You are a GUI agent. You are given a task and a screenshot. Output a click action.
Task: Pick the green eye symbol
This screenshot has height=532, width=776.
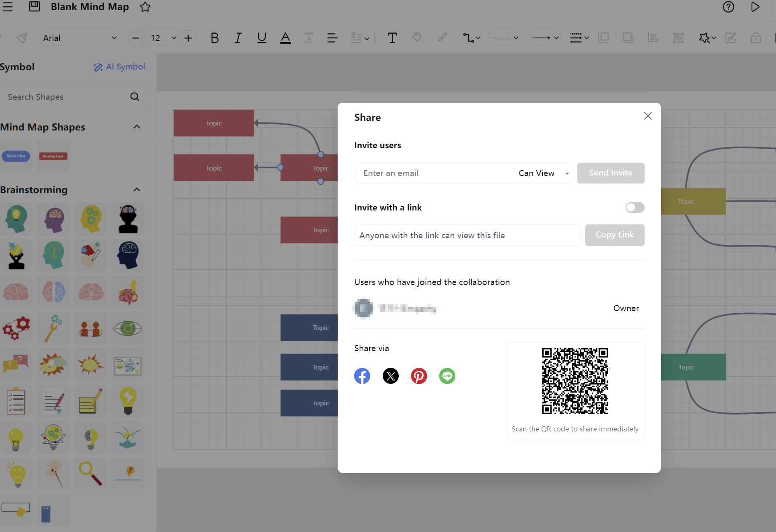point(128,328)
